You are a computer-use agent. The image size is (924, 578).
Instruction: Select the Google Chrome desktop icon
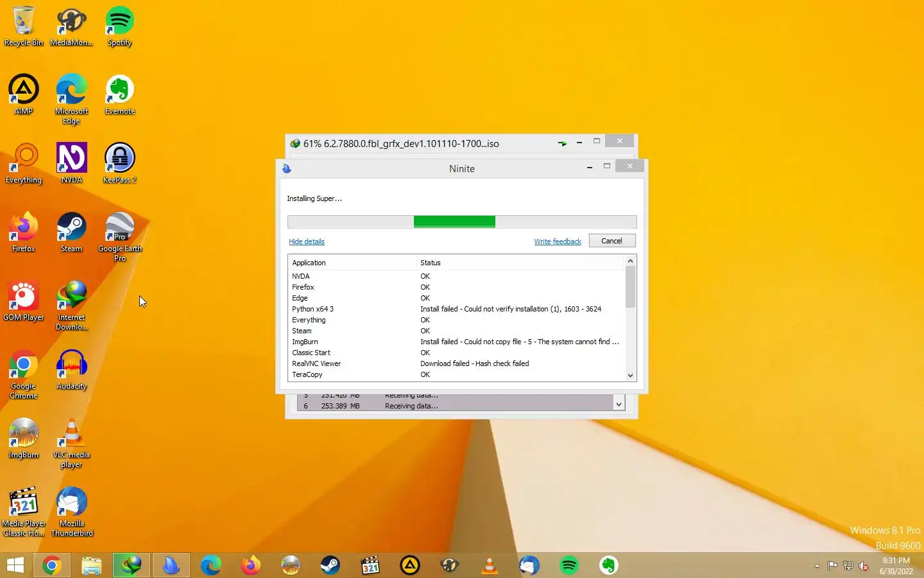pyautogui.click(x=24, y=374)
